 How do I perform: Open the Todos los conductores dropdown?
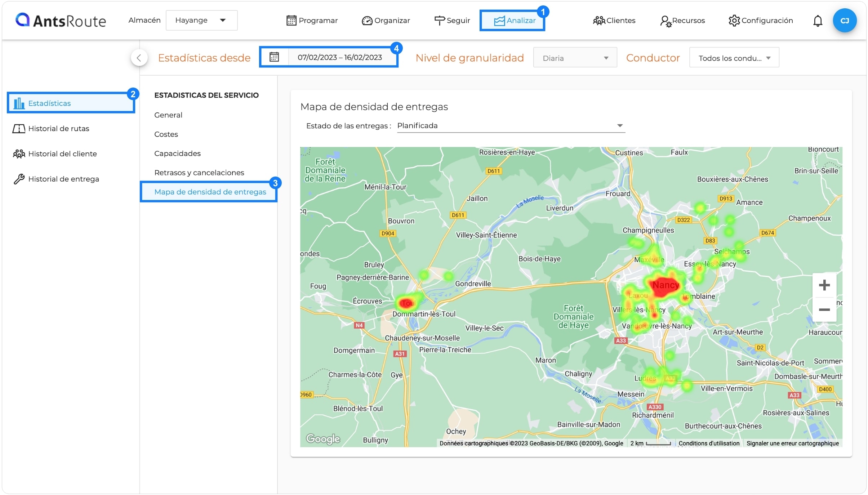(x=734, y=58)
